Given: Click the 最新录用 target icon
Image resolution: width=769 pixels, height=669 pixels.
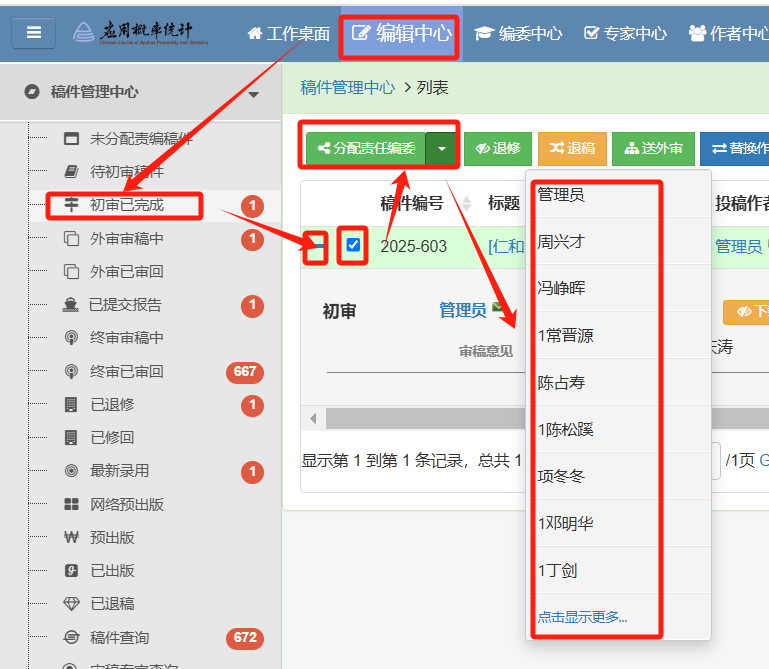Looking at the screenshot, I should click(71, 471).
